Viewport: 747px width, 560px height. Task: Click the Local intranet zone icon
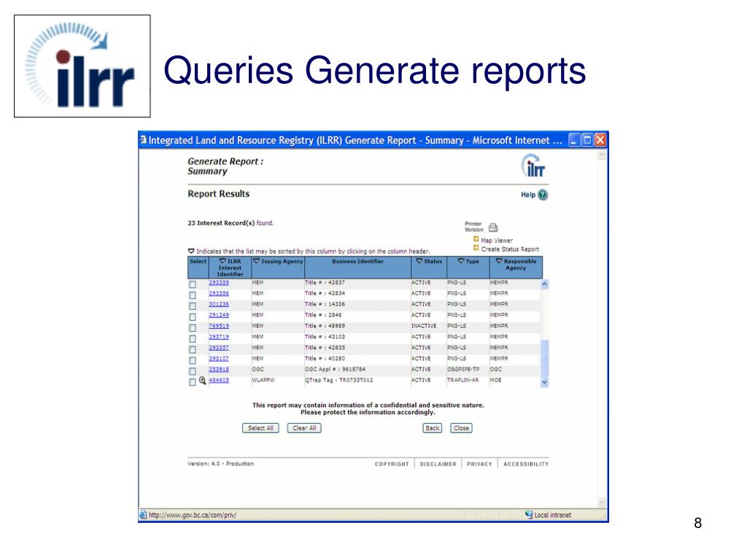(529, 515)
